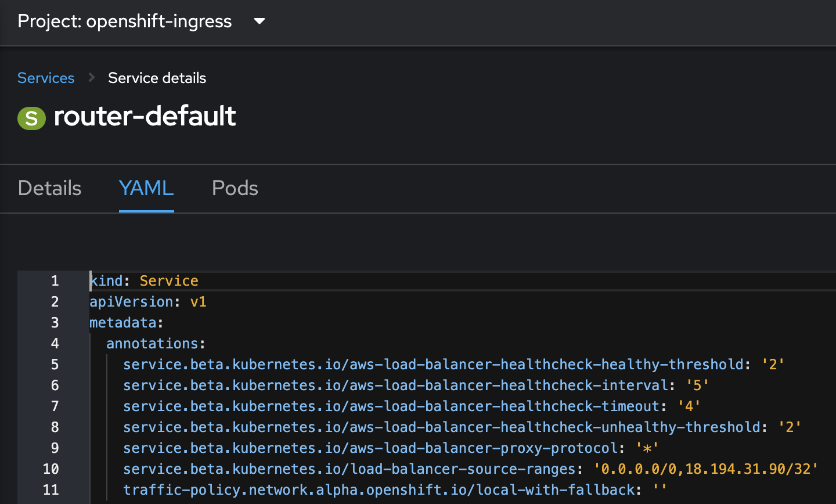
Task: Click the local-with-fallback annotation line
Action: pyautogui.click(x=395, y=489)
